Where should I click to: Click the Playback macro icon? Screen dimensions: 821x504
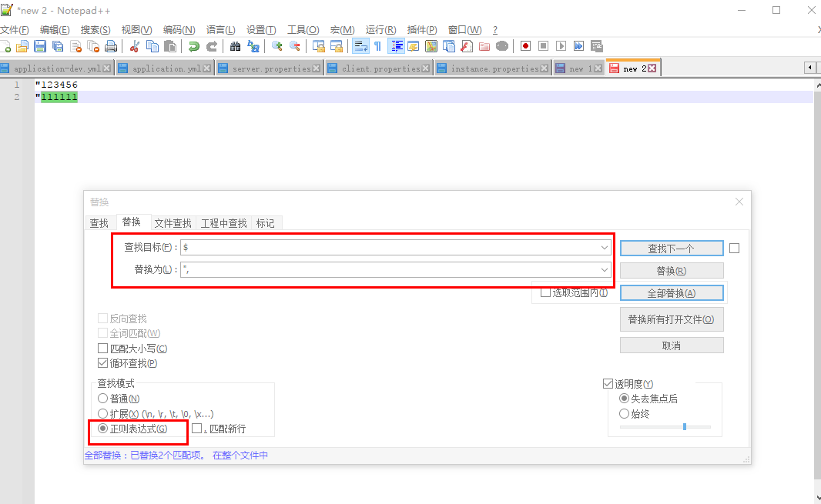(561, 47)
